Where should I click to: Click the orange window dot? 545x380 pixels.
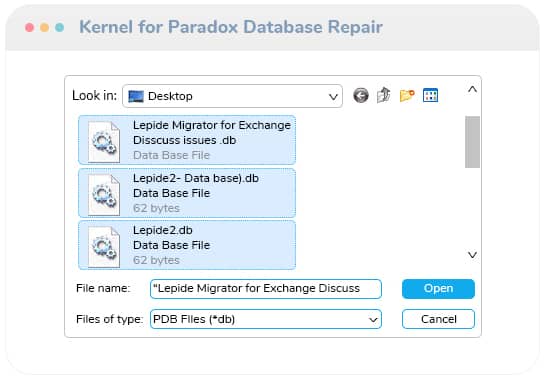(44, 27)
